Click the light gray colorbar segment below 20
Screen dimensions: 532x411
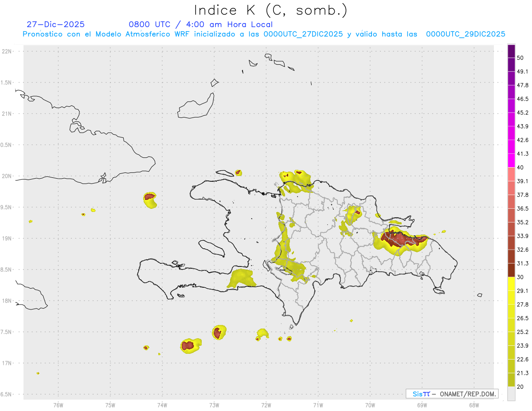tap(512, 393)
